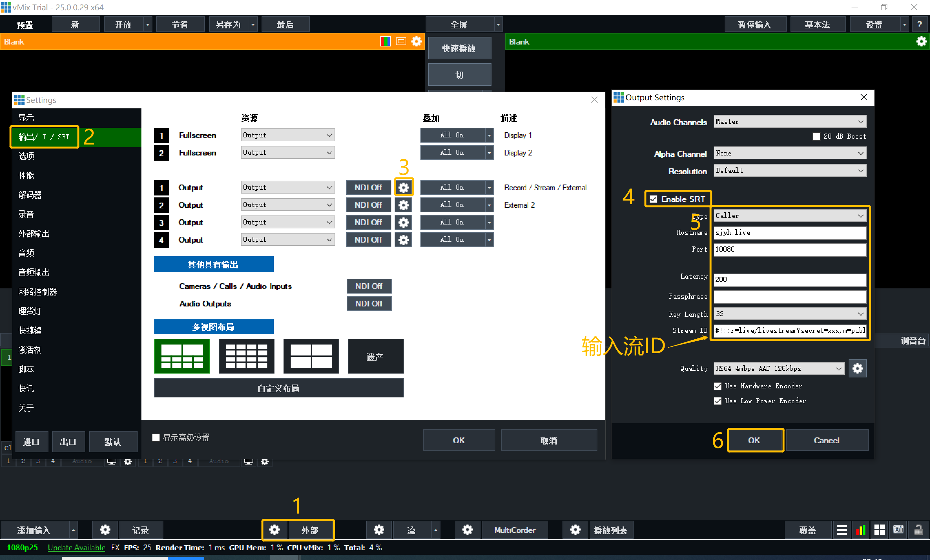Image resolution: width=930 pixels, height=560 pixels.
Task: Open gear settings for Output 1
Action: click(403, 187)
